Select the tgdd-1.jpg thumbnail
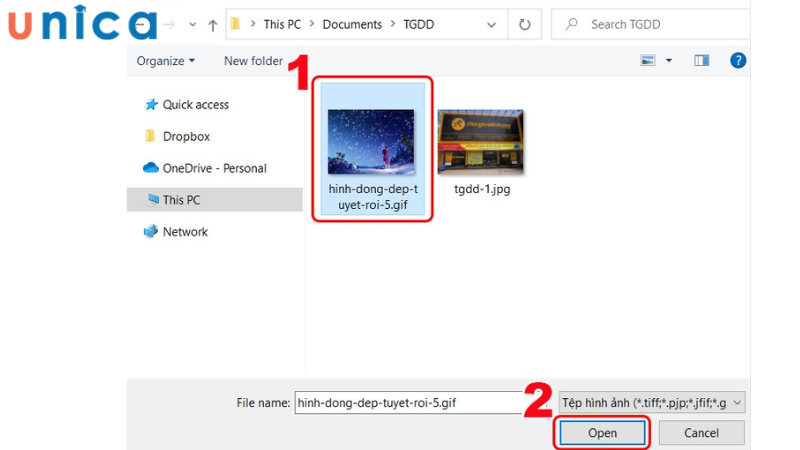Screen dimensions: 800x450 (x=481, y=152)
